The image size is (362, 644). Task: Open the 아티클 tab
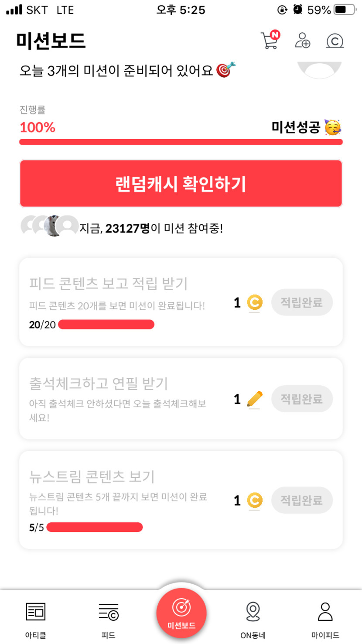click(35, 619)
